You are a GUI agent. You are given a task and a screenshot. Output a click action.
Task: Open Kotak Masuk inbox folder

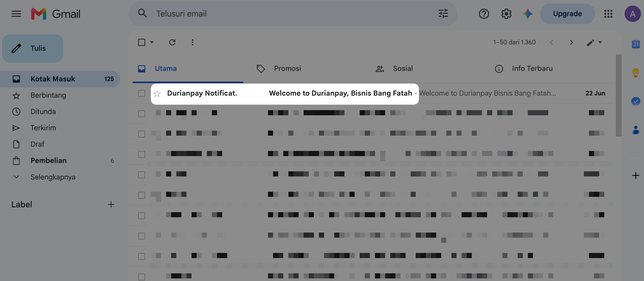(x=60, y=79)
